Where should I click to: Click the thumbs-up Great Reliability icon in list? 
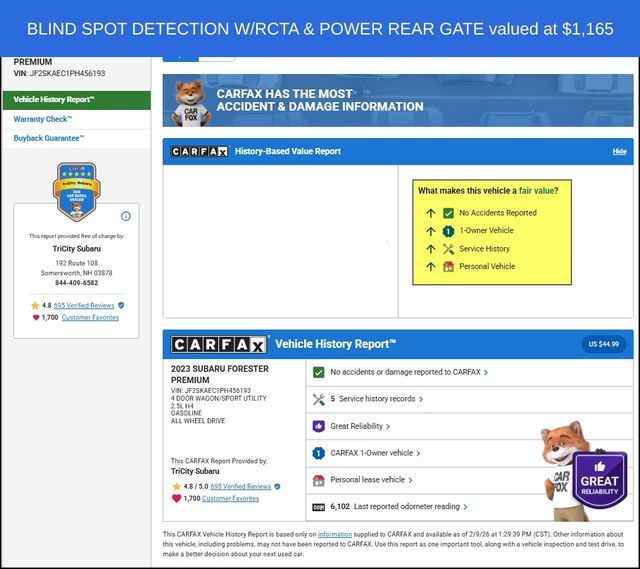click(x=319, y=426)
